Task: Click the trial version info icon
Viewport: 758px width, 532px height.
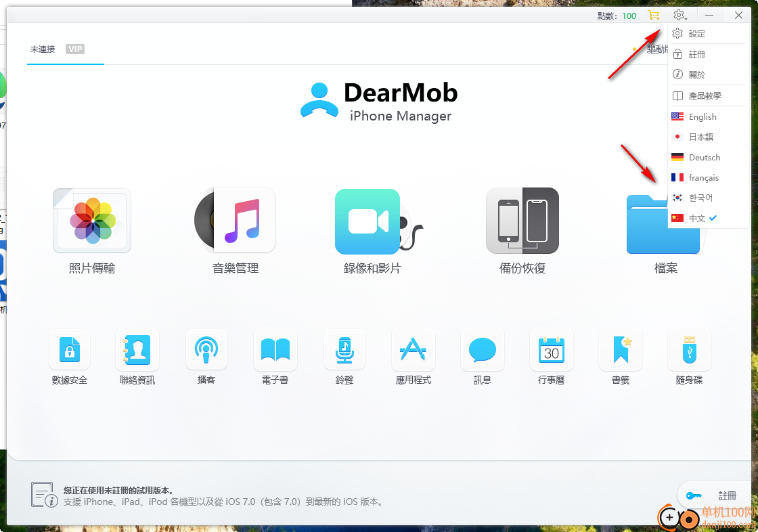Action: [45, 495]
